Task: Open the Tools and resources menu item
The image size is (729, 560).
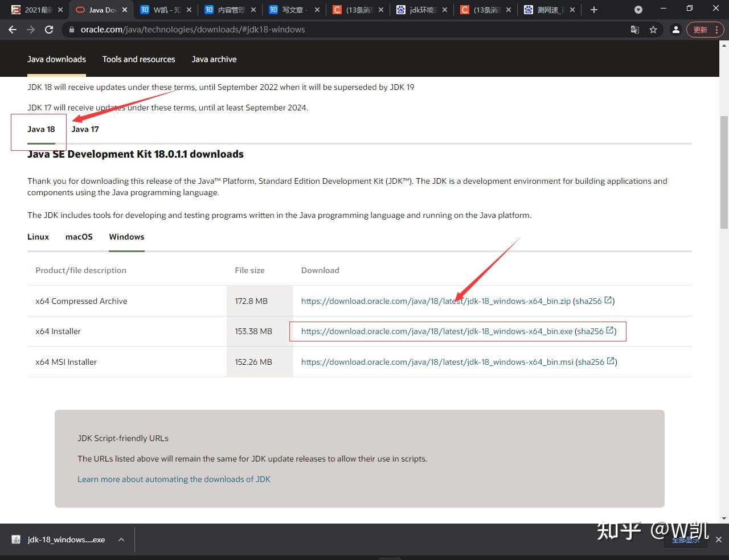Action: (138, 59)
